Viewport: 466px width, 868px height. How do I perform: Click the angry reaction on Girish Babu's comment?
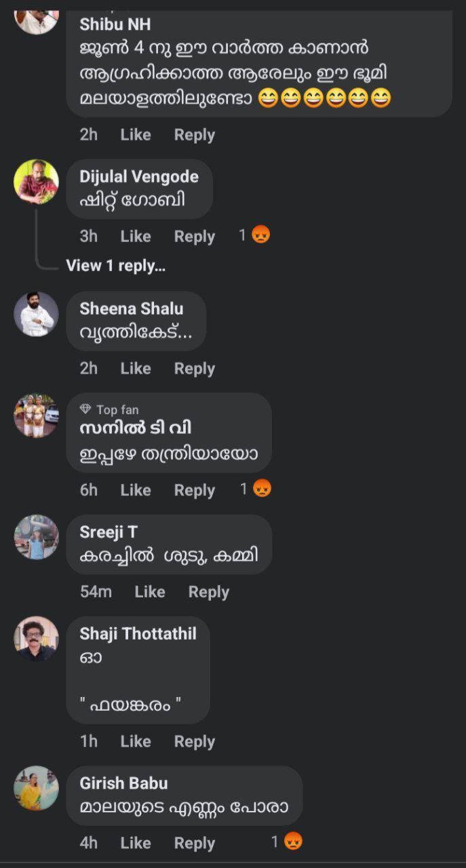click(x=292, y=842)
